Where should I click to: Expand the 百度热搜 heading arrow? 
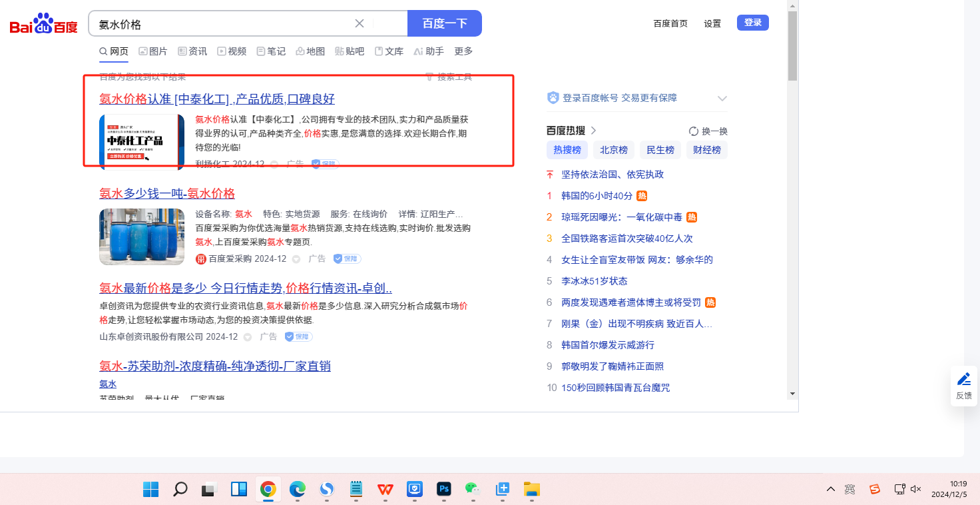pos(593,131)
